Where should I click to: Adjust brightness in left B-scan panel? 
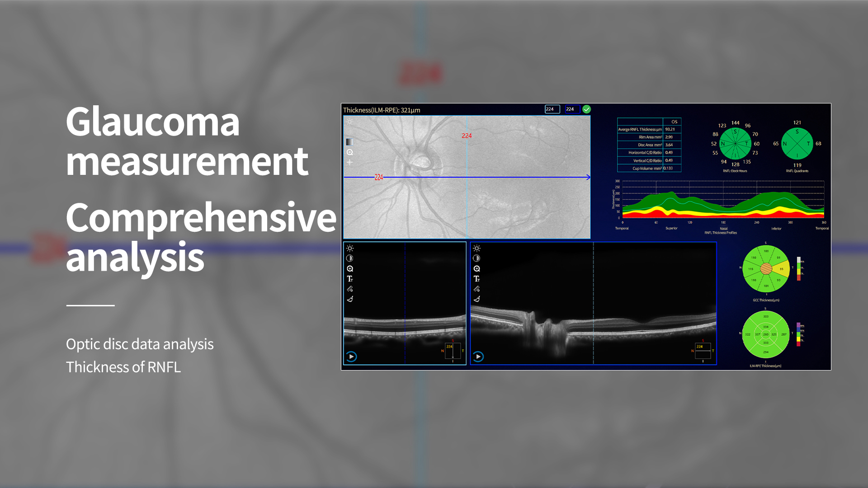(350, 249)
